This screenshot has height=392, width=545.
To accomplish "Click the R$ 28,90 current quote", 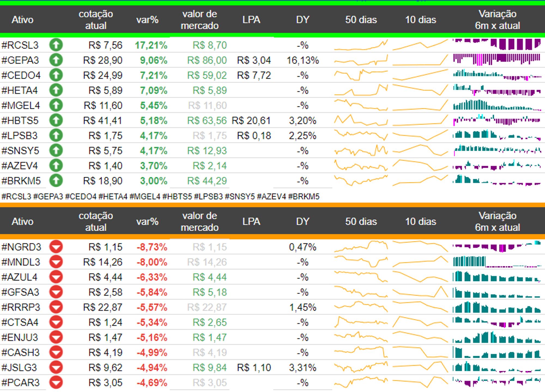I will [x=103, y=60].
